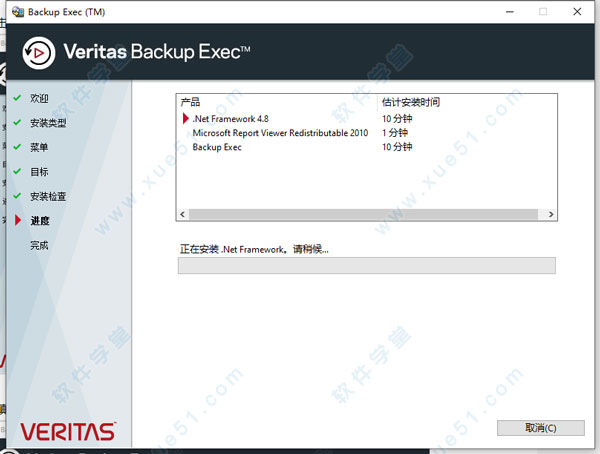
Task: Click the red arrow beside .Net Framework 4.8
Action: click(x=186, y=119)
